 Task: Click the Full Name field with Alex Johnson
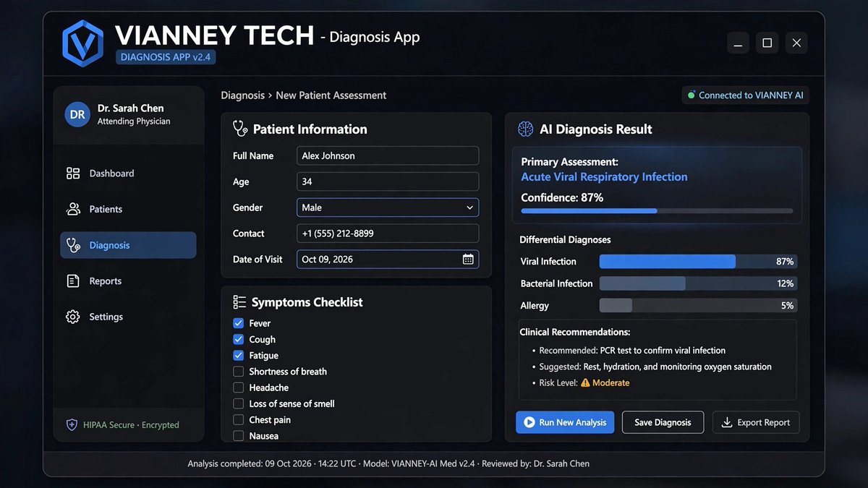(x=388, y=155)
